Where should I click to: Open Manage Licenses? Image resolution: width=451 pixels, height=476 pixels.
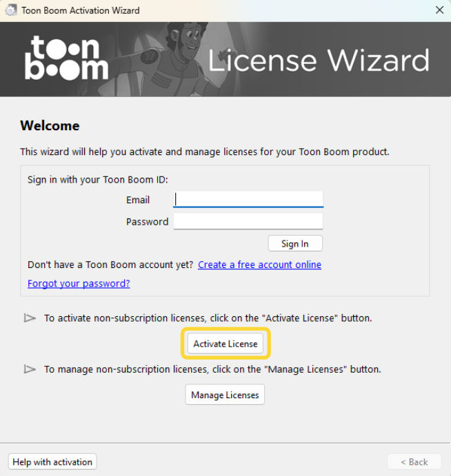coord(225,395)
